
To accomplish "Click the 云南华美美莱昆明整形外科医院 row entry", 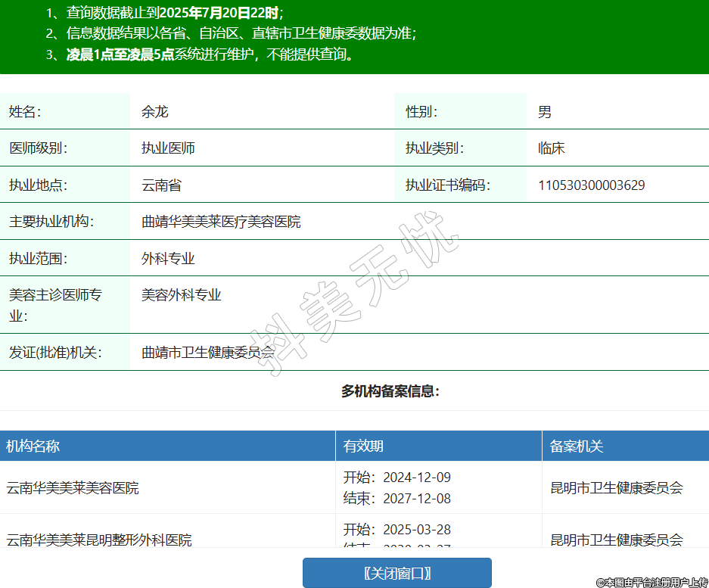I will [x=99, y=540].
